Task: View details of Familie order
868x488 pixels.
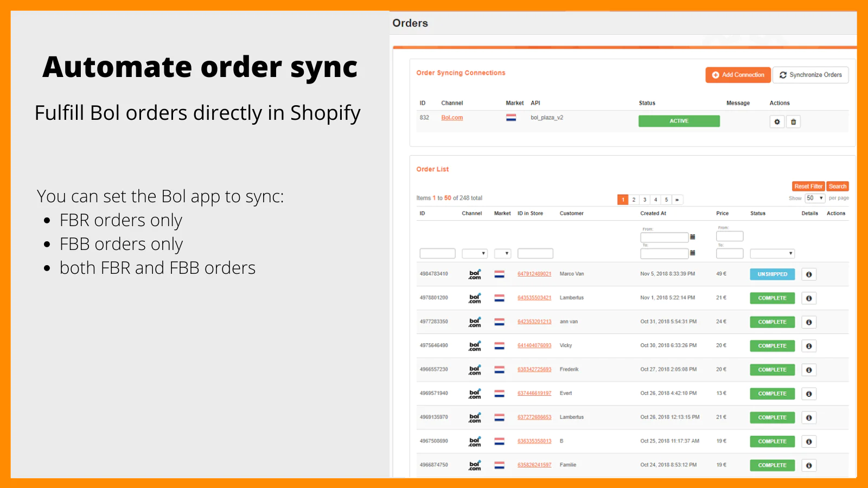Action: (x=809, y=465)
